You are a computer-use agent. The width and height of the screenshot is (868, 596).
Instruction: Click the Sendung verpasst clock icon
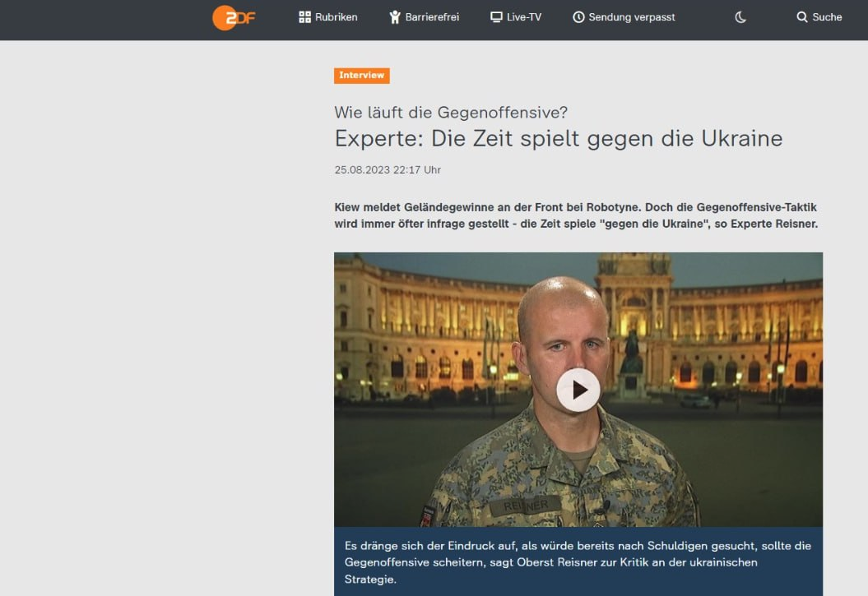578,17
